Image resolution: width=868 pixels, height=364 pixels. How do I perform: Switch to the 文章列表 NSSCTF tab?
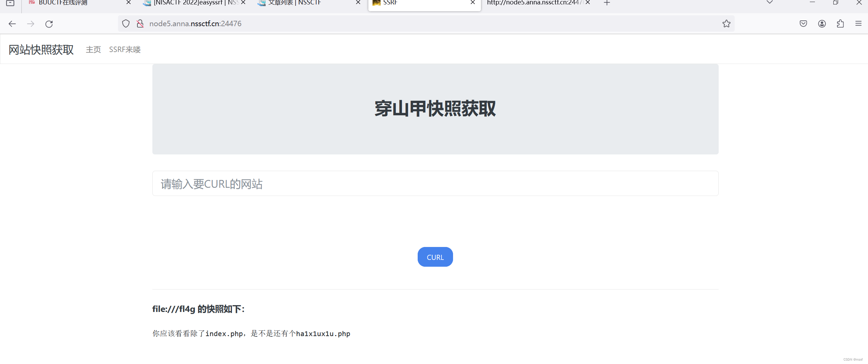(296, 3)
